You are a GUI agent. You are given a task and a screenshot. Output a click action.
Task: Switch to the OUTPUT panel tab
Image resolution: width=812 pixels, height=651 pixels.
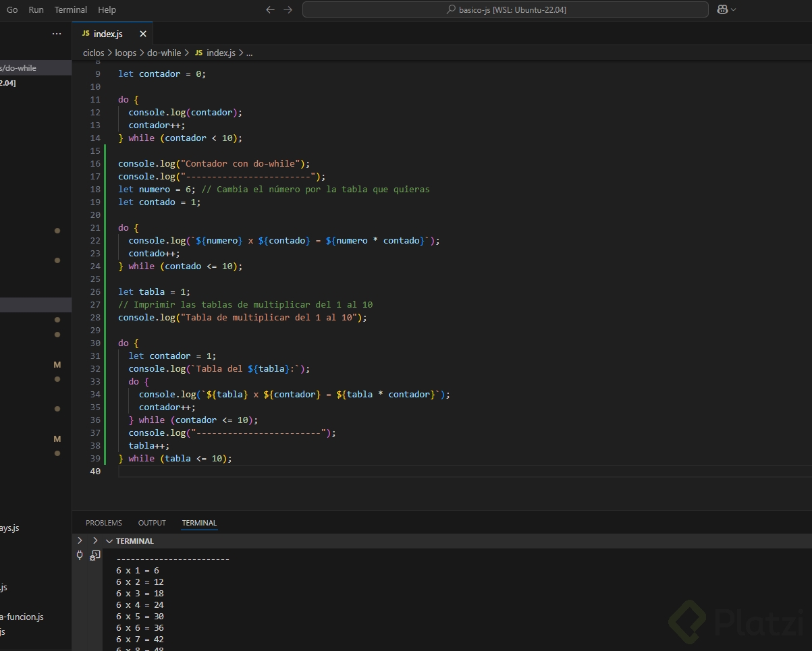[152, 523]
